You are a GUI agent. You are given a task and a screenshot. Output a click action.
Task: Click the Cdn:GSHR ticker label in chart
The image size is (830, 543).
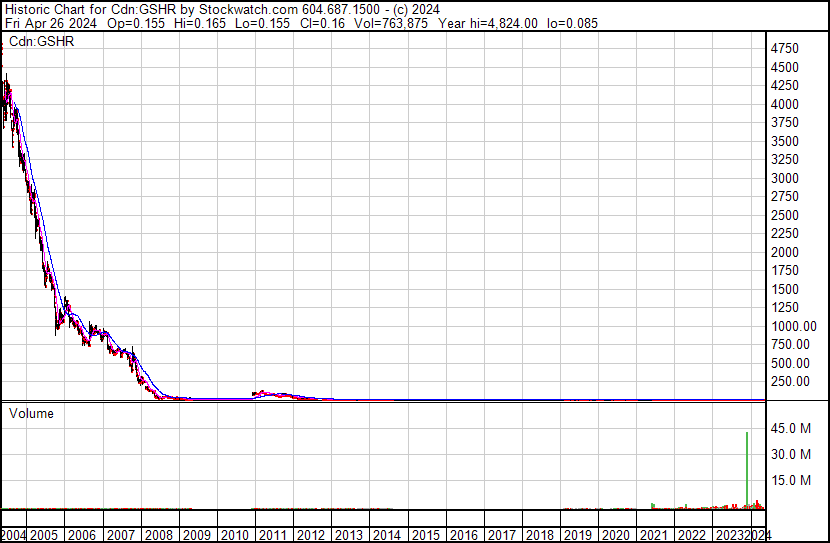tap(41, 41)
